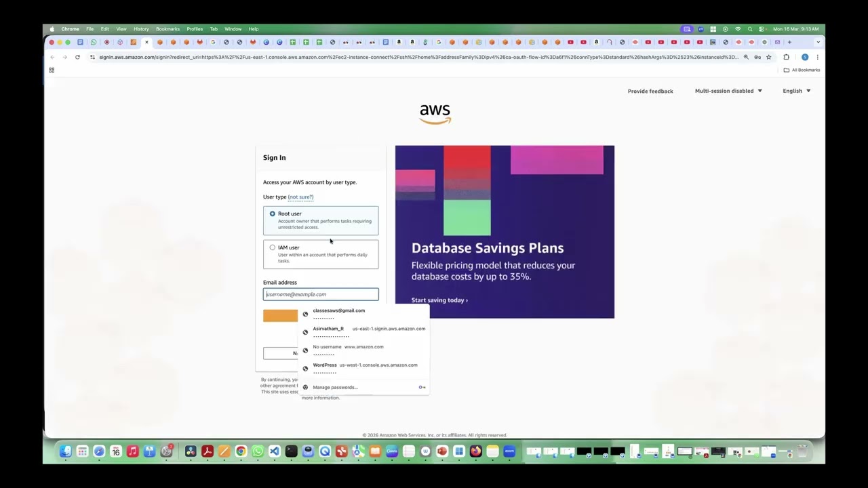Image resolution: width=868 pixels, height=488 pixels.
Task: Open the saved passwords key icon in the address bar
Action: (757, 57)
